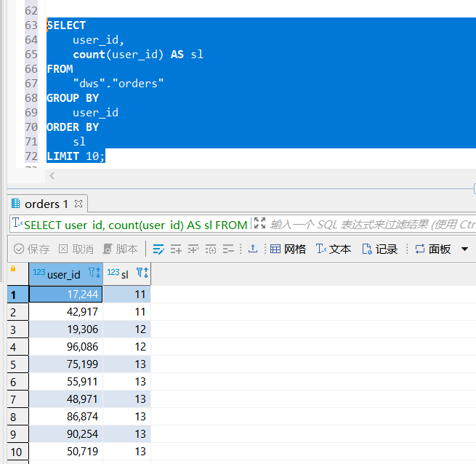Toggle 记录 record view mode
Image resolution: width=476 pixels, height=464 pixels.
pos(379,249)
